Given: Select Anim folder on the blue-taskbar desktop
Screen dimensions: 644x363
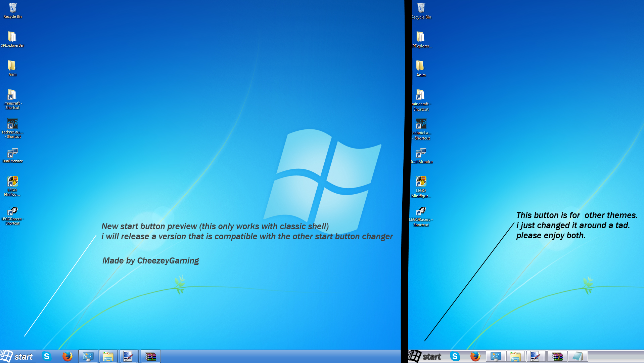Looking at the screenshot, I should (12, 68).
